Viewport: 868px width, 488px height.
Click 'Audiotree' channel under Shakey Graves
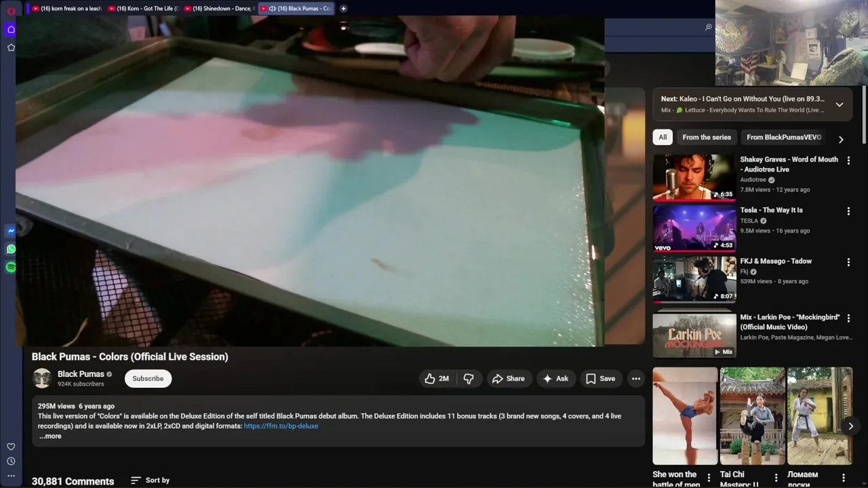[x=753, y=180]
